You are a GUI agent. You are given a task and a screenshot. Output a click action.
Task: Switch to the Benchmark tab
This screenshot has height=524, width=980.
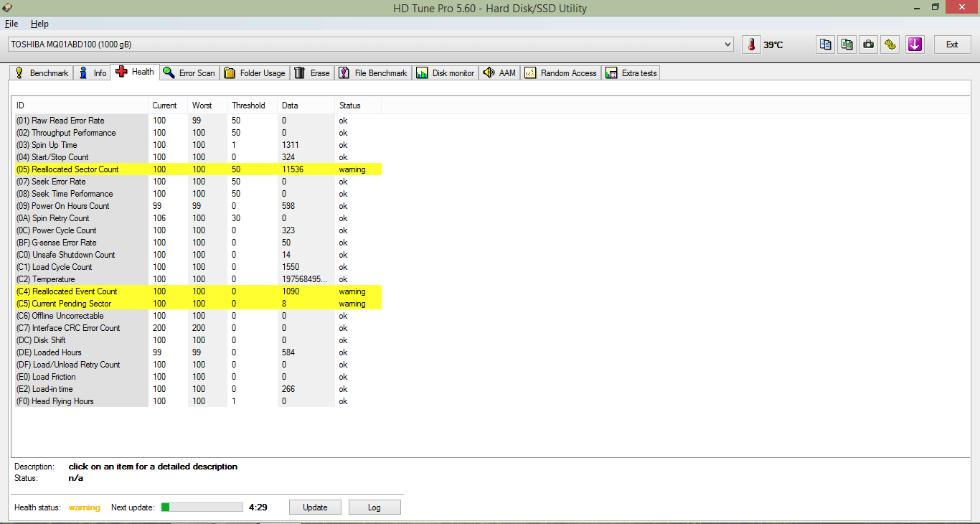coord(42,72)
